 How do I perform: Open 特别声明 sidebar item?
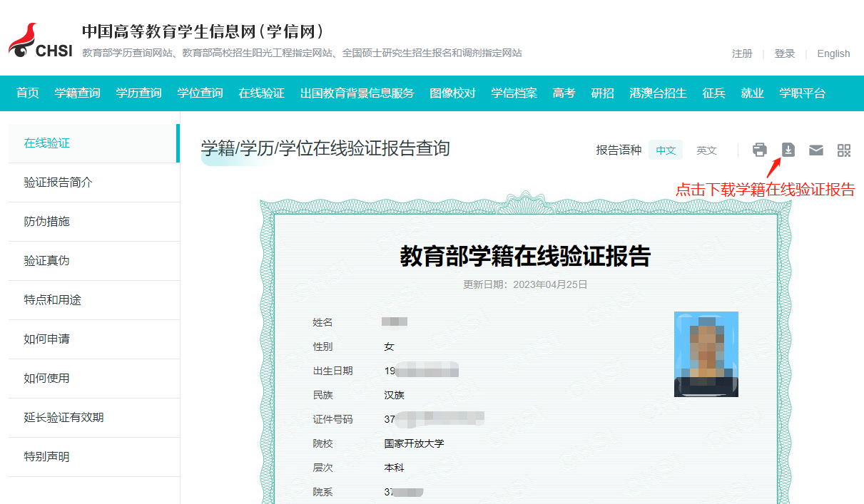[93, 457]
